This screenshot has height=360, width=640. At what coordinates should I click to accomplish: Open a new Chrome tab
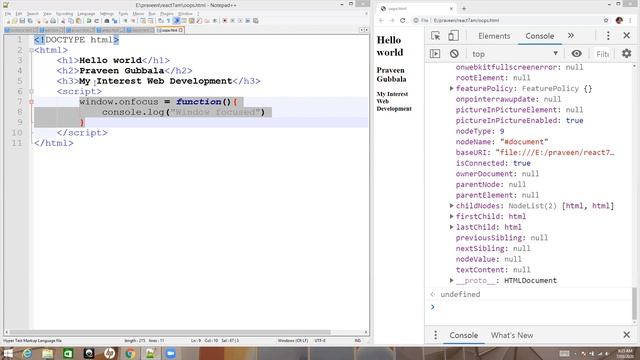pyautogui.click(x=464, y=8)
